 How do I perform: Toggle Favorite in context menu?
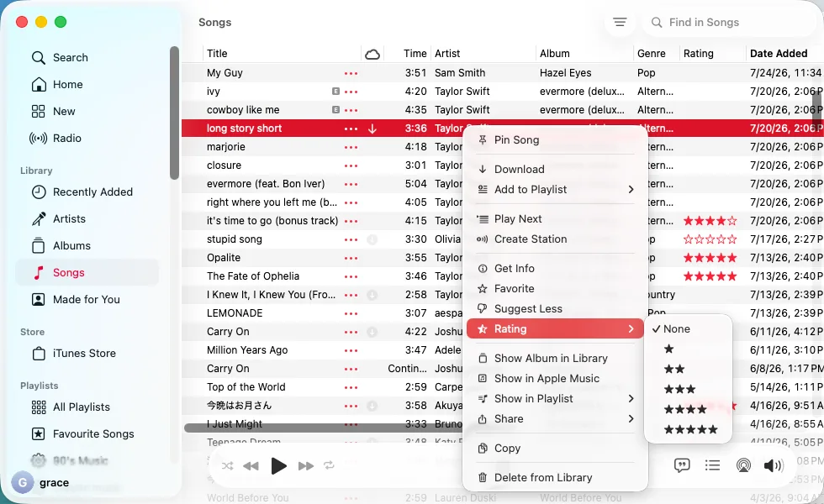(x=555, y=289)
